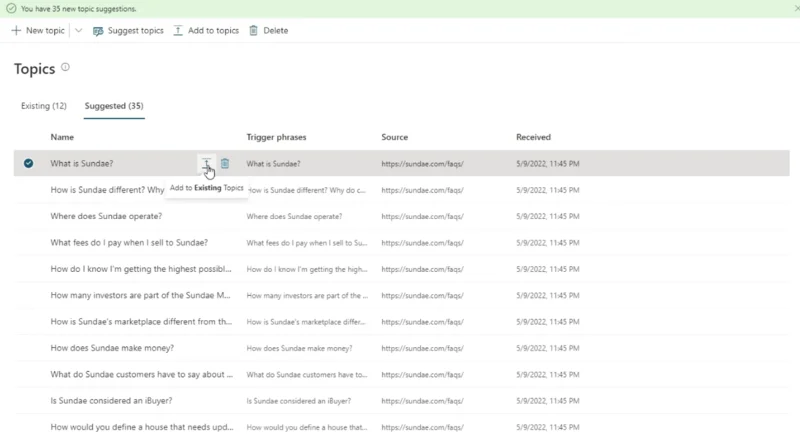Select the Suggested (35) tab
800x439 pixels.
[x=114, y=106]
